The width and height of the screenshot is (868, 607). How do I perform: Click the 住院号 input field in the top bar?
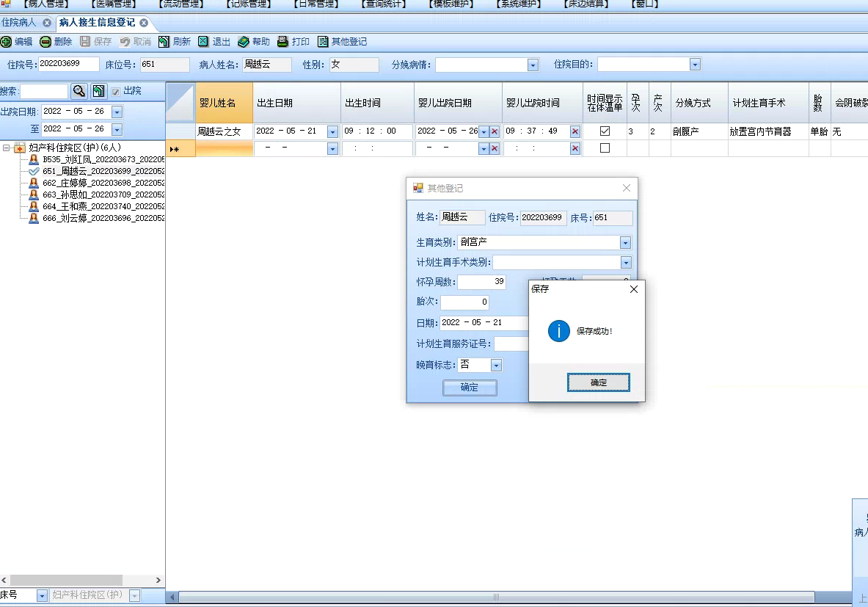[69, 65]
